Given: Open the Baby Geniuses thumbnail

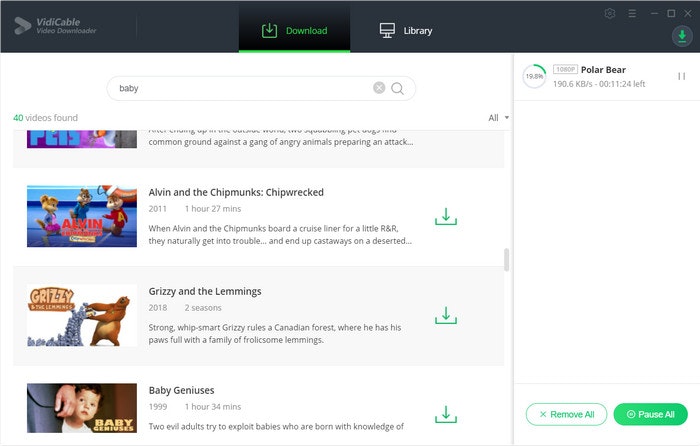Looking at the screenshot, I should coord(82,408).
